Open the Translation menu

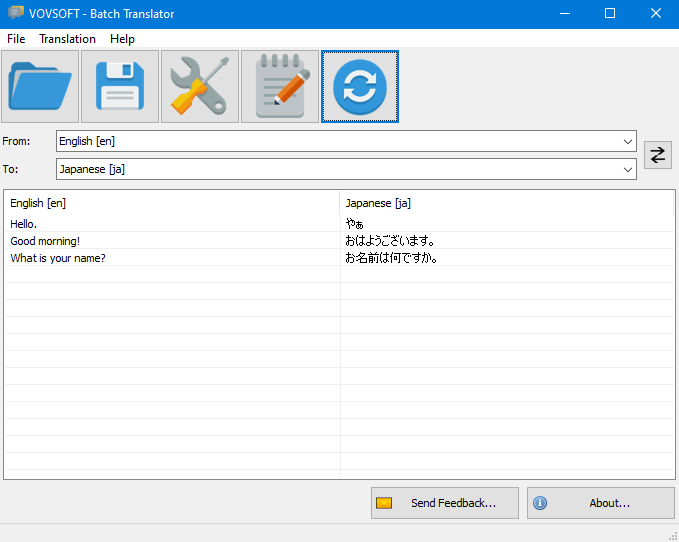pyautogui.click(x=68, y=39)
